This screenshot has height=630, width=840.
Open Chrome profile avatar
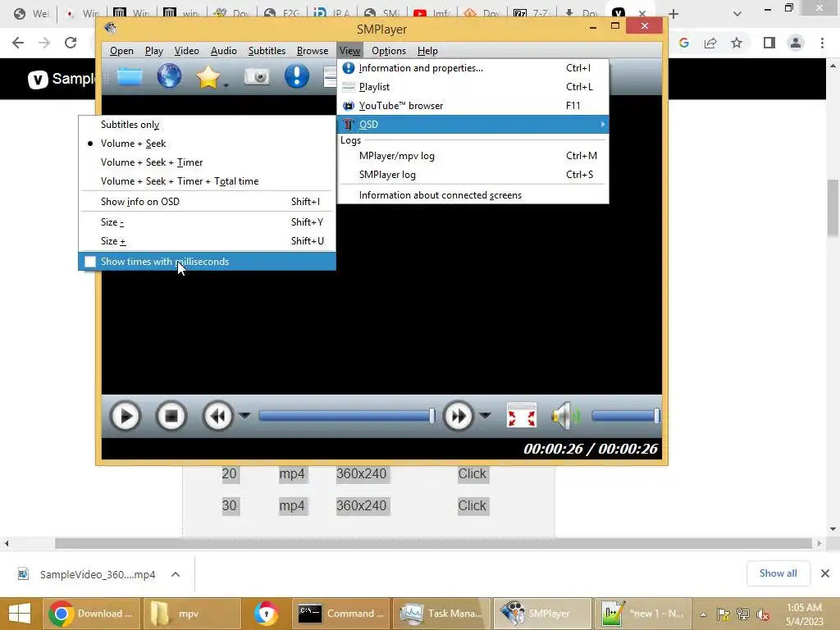(796, 43)
